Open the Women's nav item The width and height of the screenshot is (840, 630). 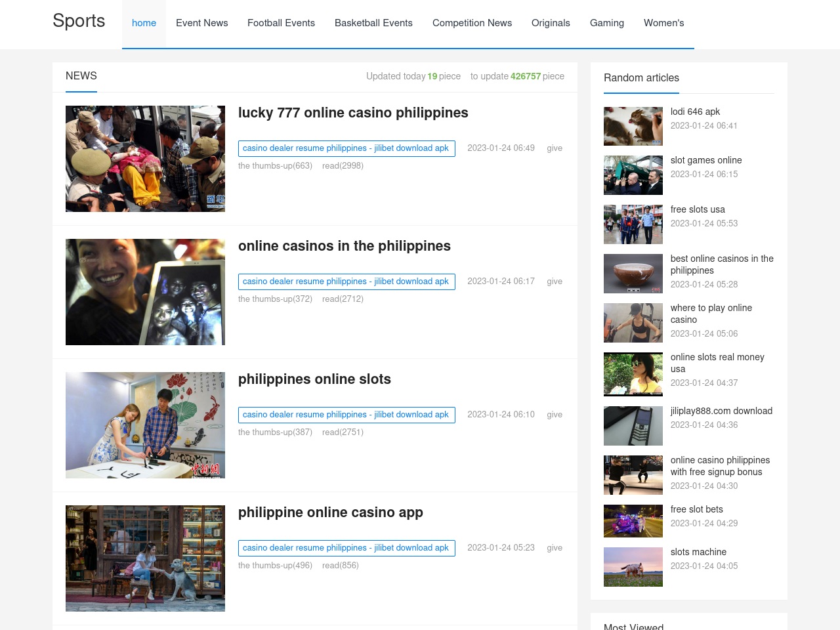[x=663, y=23]
